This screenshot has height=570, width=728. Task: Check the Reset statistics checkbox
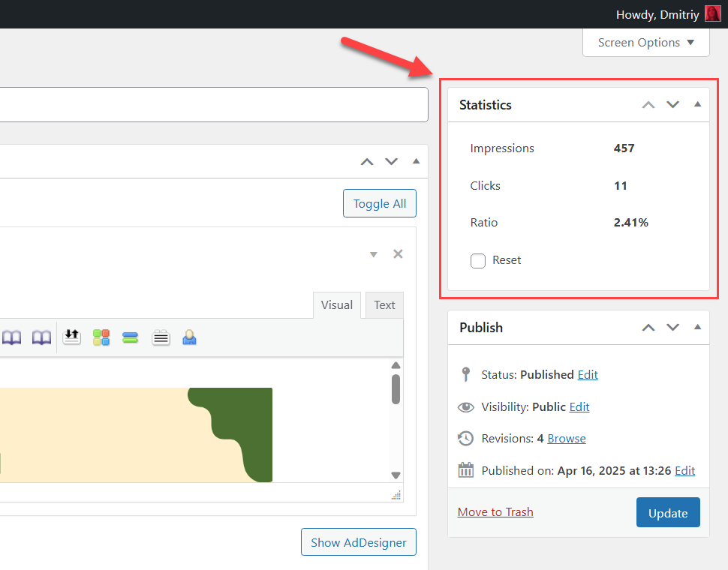[478, 261]
